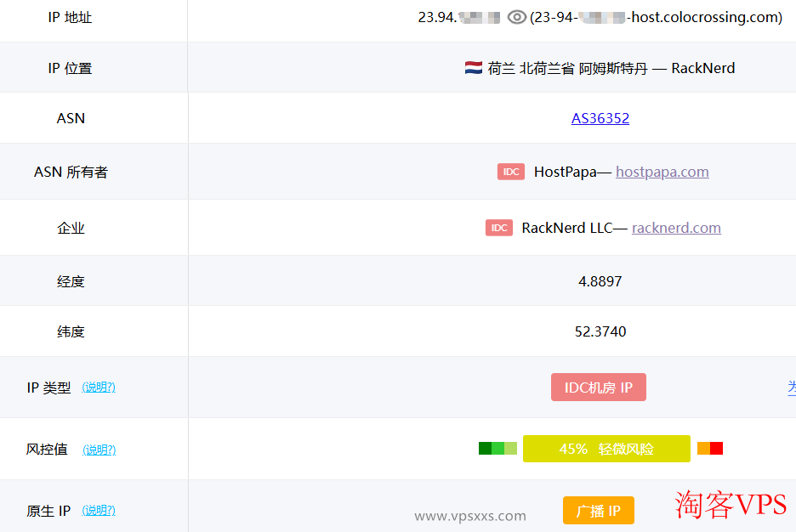Click the IDC badge next to HostPapa

click(511, 172)
